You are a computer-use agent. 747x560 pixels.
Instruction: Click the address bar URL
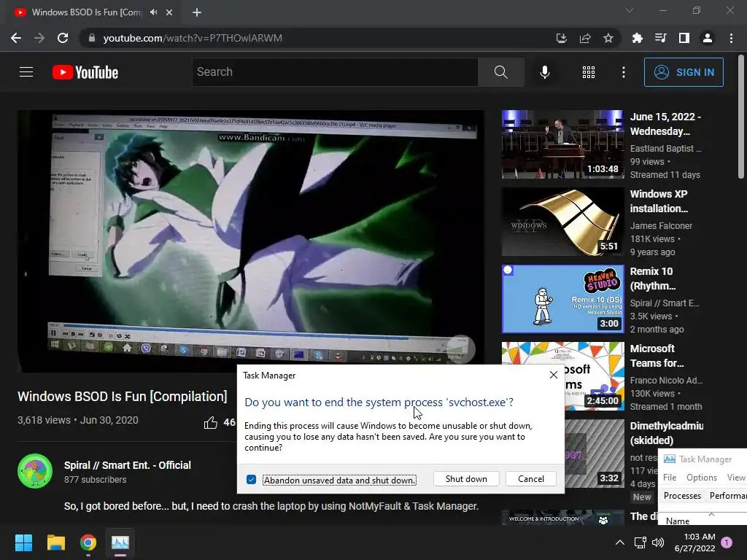193,38
